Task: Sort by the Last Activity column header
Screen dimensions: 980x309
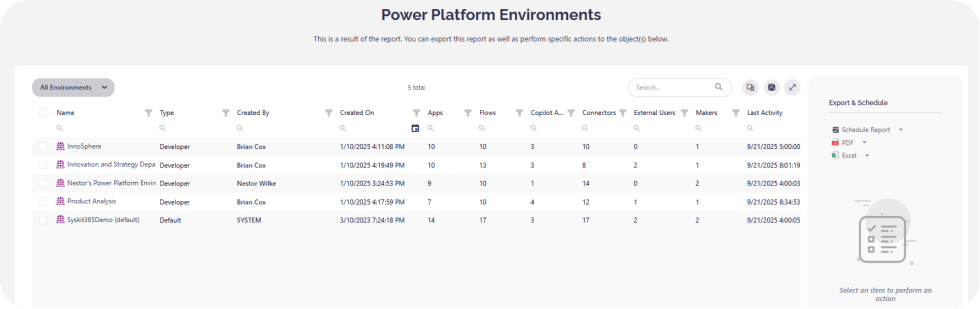Action: [x=765, y=113]
